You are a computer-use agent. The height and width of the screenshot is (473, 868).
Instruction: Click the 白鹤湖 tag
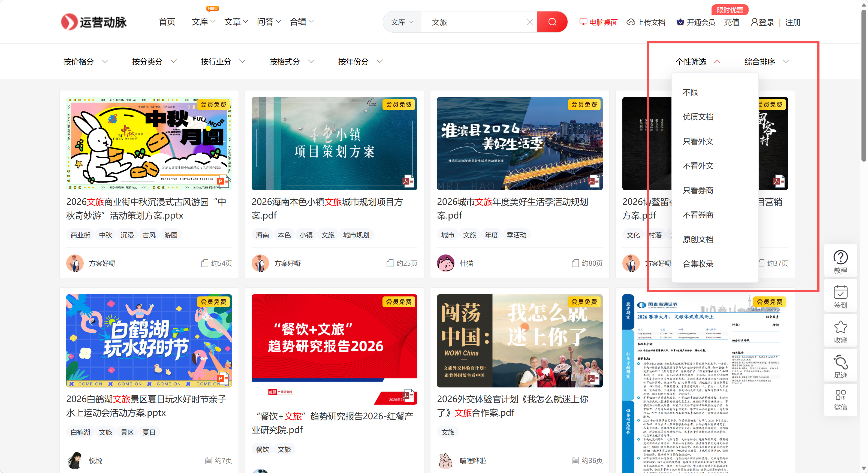click(x=80, y=432)
